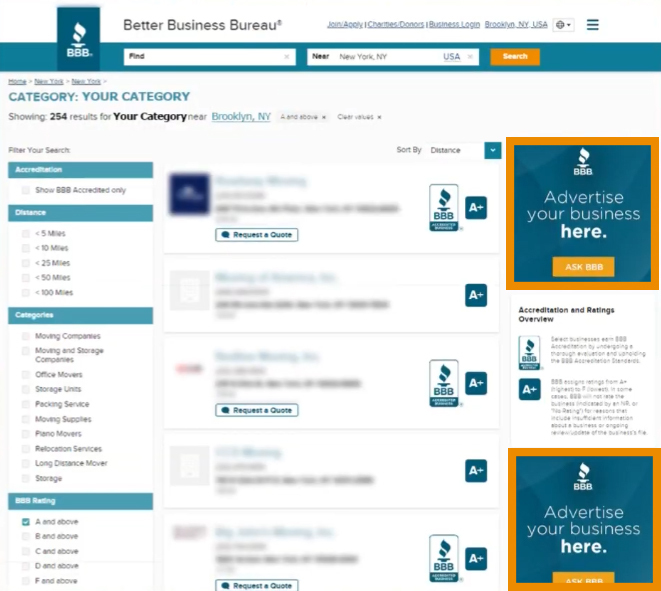Select the Moving Supplies checkbox
This screenshot has height=591, width=661.
pos(26,419)
